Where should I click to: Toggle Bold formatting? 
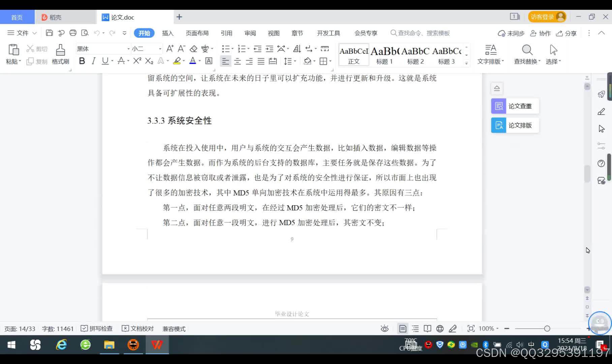coord(82,61)
